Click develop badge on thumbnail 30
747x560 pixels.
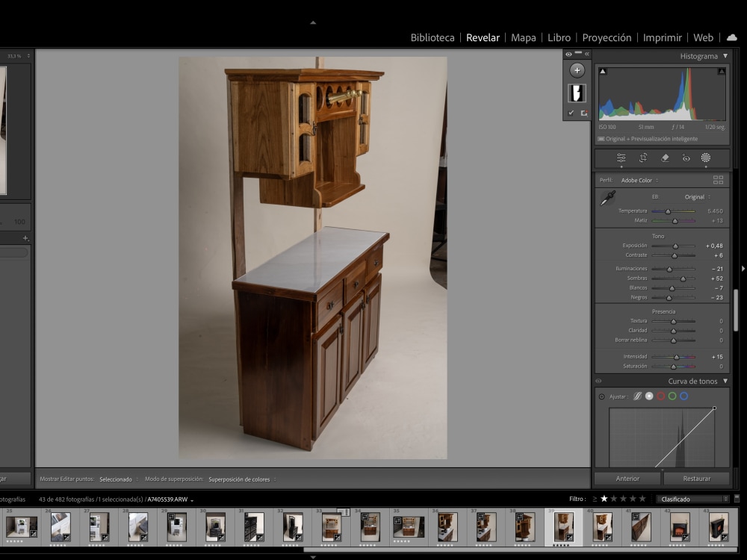tap(222, 538)
